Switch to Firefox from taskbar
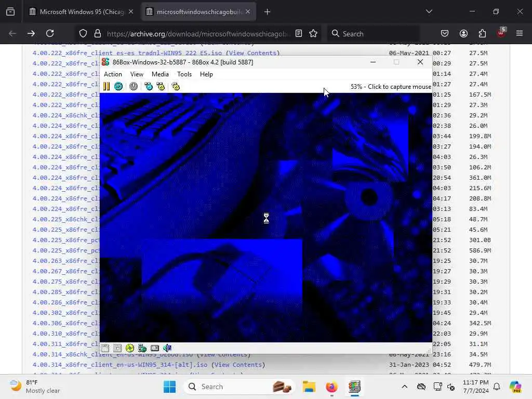Image resolution: width=532 pixels, height=399 pixels. pos(332,387)
